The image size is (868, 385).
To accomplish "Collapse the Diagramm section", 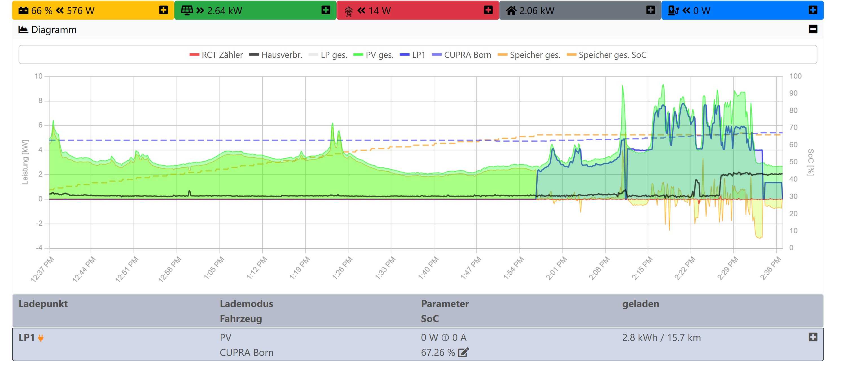I will (x=813, y=29).
